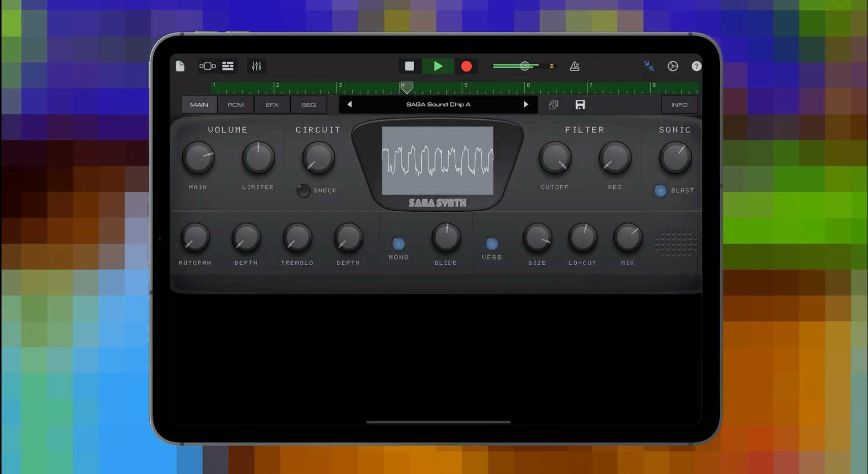Open the INFO button
868x474 pixels.
[679, 105]
